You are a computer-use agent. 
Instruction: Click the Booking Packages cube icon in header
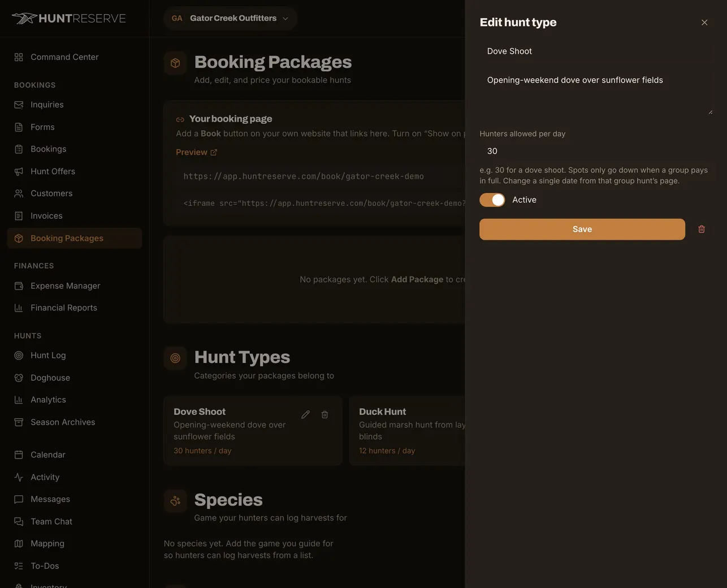click(x=175, y=63)
